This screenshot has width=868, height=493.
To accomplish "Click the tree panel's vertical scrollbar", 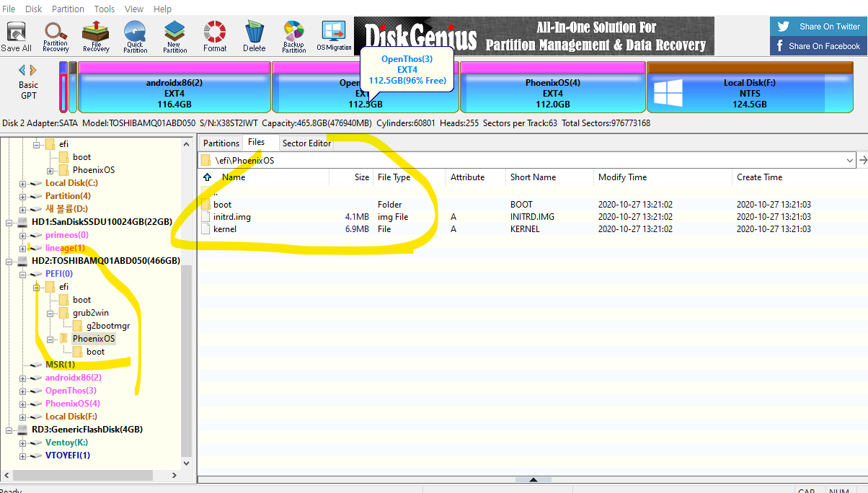I will pos(187,360).
